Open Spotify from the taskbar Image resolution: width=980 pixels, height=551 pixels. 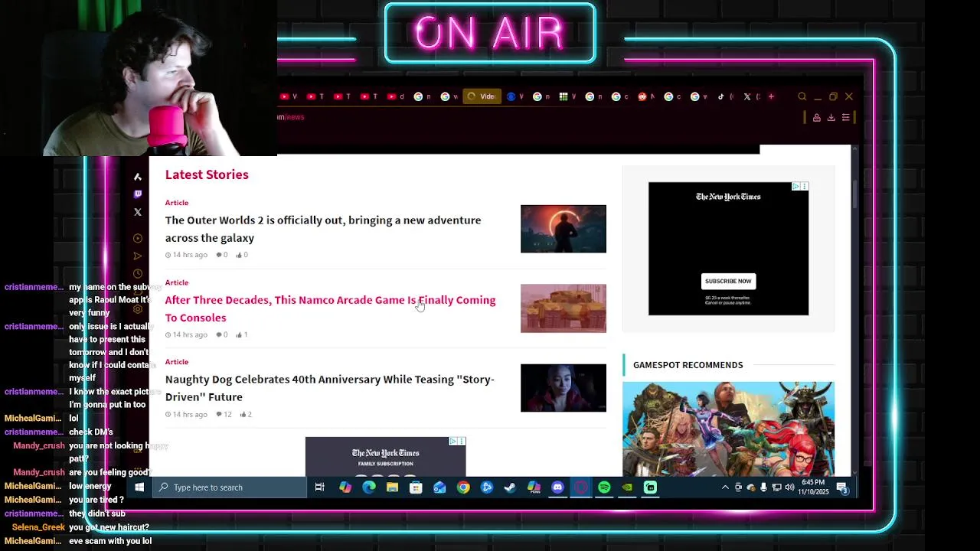click(x=604, y=487)
